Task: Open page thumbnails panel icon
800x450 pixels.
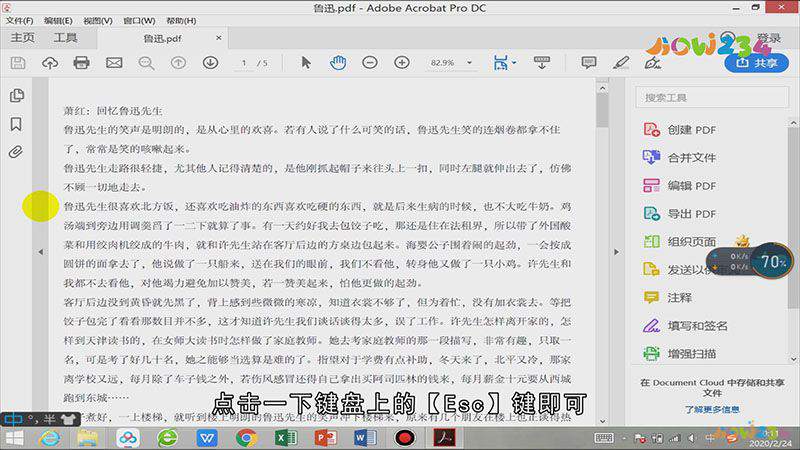Action: pos(16,95)
